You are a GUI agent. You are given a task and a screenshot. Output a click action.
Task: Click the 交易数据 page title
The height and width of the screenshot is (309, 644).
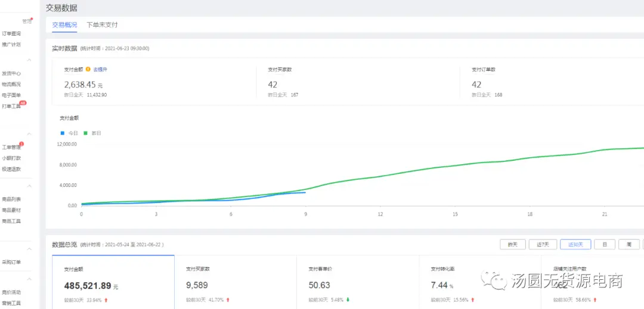pyautogui.click(x=61, y=8)
